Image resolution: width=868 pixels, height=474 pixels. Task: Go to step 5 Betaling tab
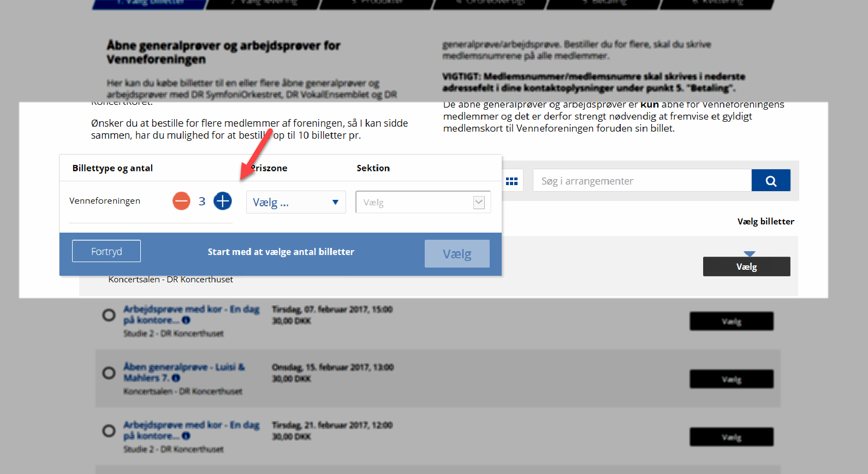tap(603, 3)
